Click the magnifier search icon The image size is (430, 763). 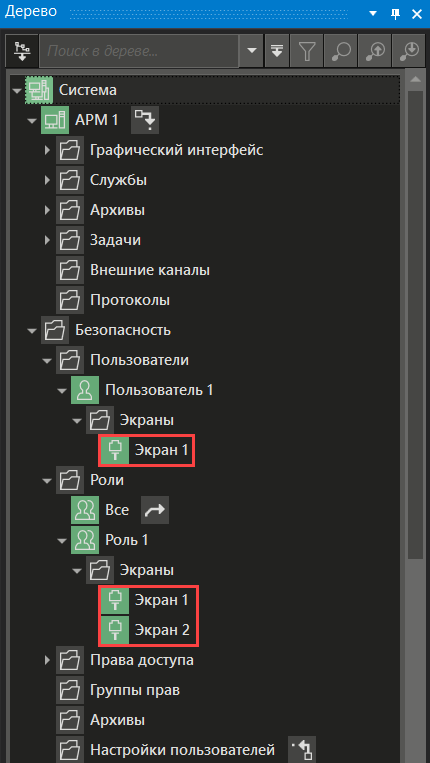(341, 51)
